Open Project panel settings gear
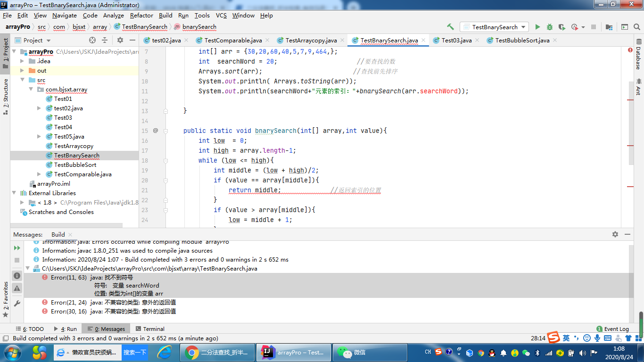The height and width of the screenshot is (362, 644). (120, 40)
